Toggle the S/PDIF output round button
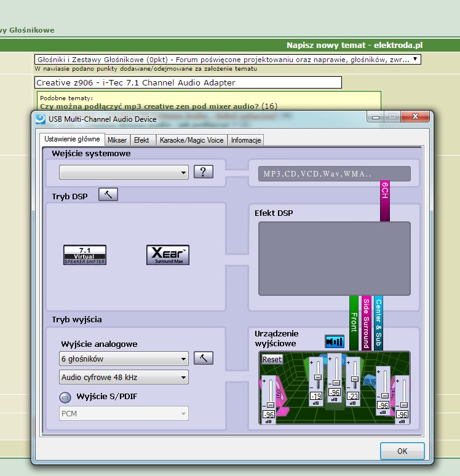This screenshot has height=476, width=460. pyautogui.click(x=65, y=397)
